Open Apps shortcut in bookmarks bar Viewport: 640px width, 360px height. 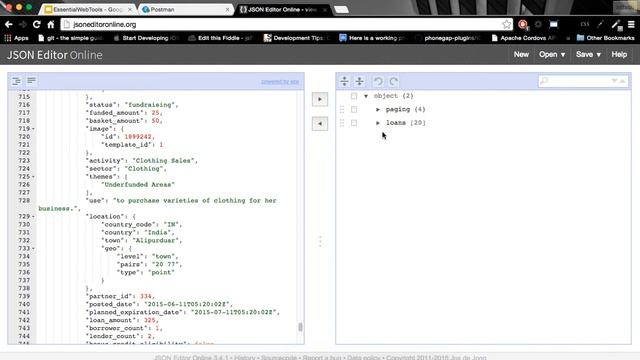pyautogui.click(x=16, y=38)
